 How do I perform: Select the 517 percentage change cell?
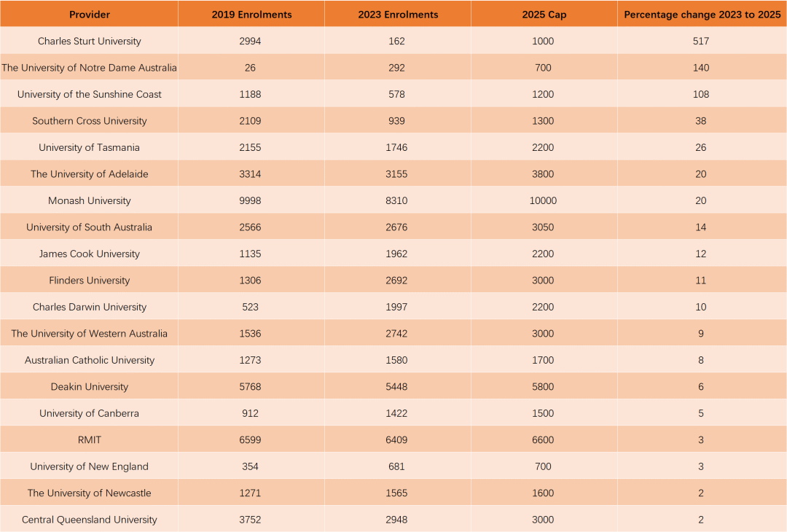point(701,42)
